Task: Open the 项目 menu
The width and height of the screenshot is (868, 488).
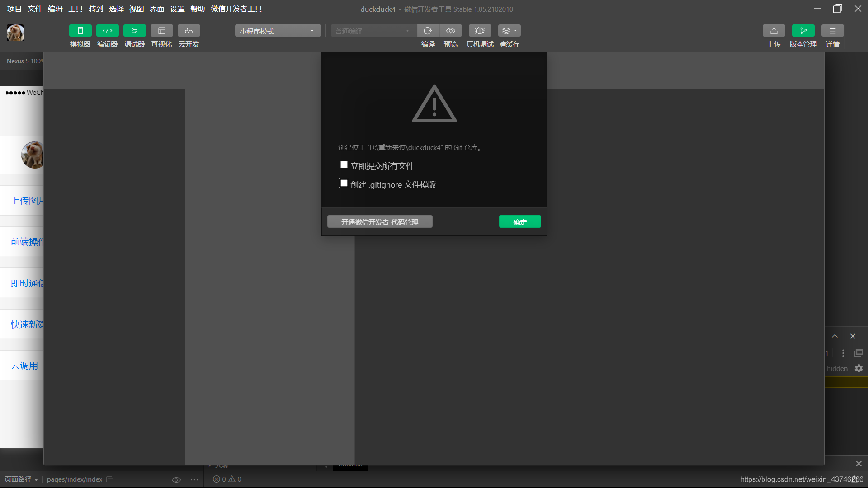Action: 14,9
